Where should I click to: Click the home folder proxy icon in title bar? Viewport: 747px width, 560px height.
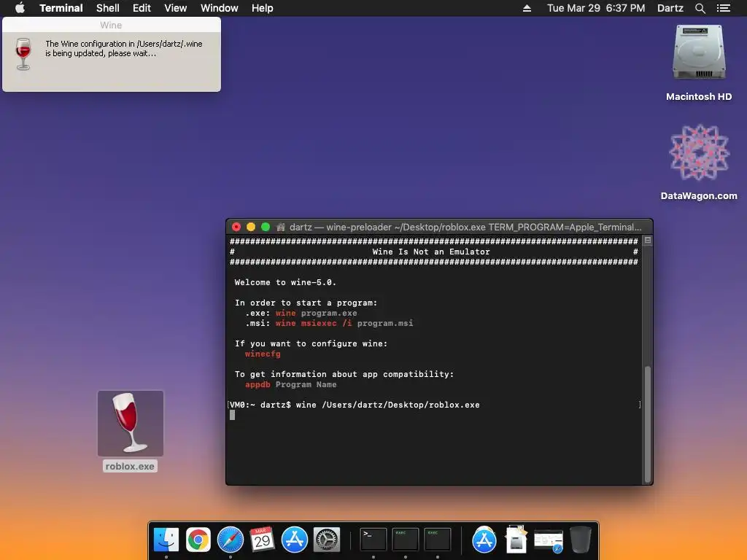(281, 227)
